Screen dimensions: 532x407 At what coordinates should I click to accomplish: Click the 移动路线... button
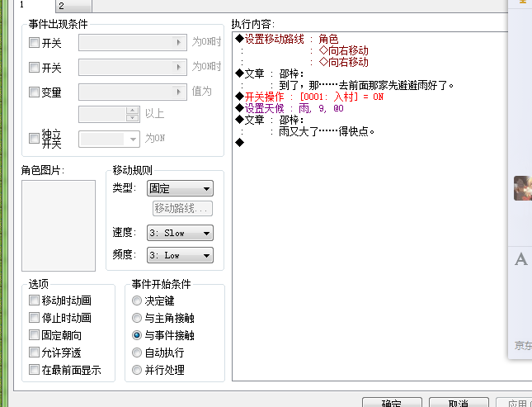182,208
